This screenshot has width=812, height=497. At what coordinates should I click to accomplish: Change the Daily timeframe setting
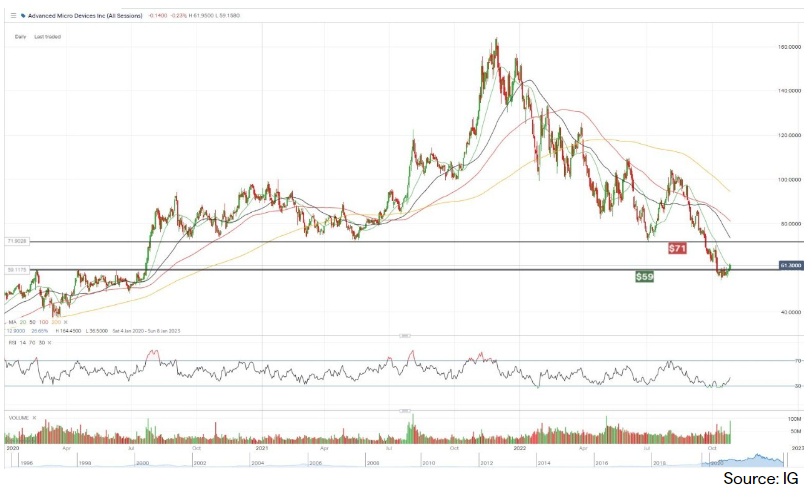click(x=20, y=37)
